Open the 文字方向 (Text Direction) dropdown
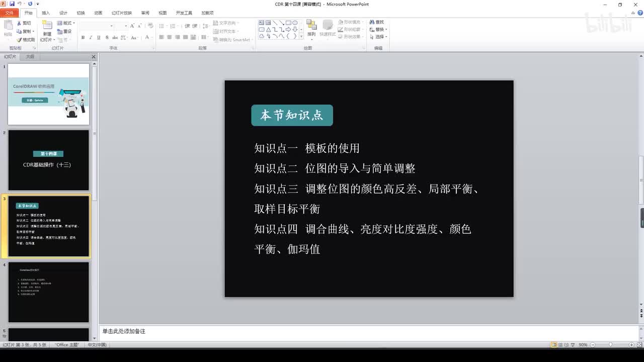Screen dimensions: 644x362 pos(226,23)
